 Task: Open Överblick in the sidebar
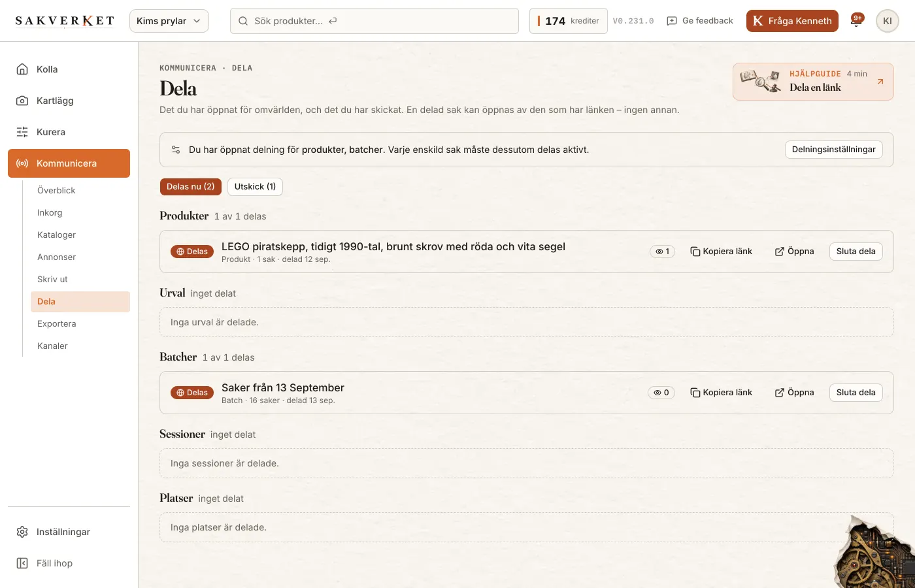click(80, 191)
